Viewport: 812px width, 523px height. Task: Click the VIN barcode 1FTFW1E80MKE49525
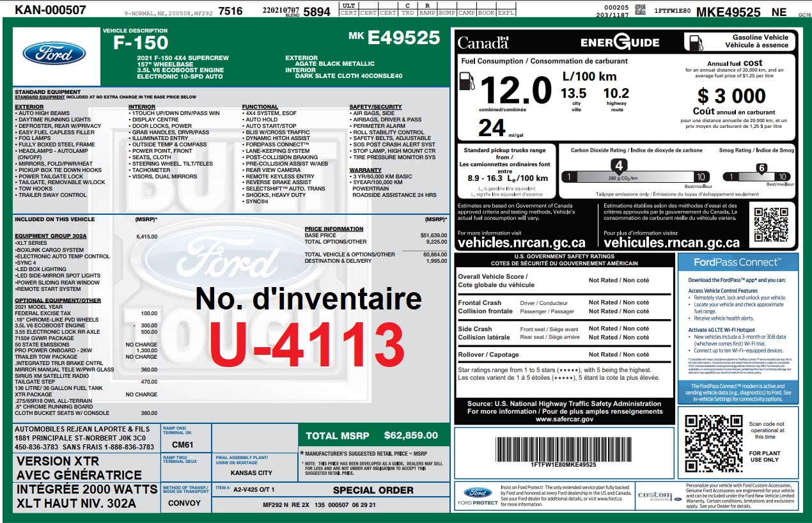coord(563,449)
